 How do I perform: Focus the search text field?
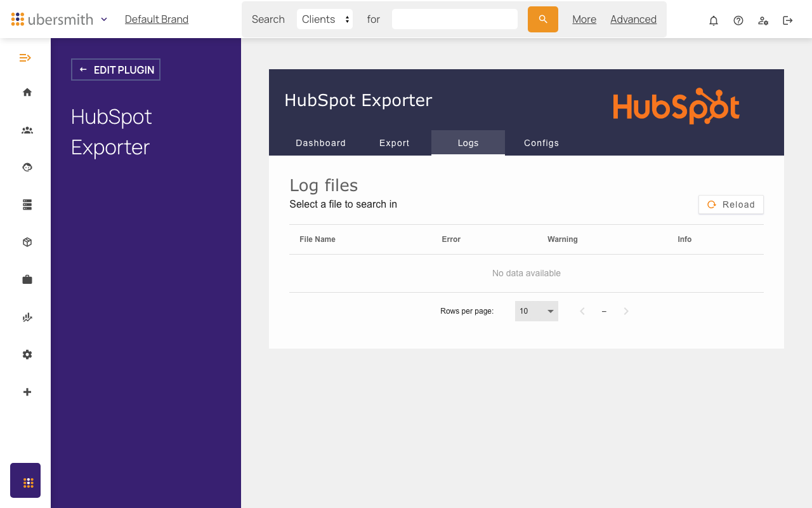tap(455, 19)
